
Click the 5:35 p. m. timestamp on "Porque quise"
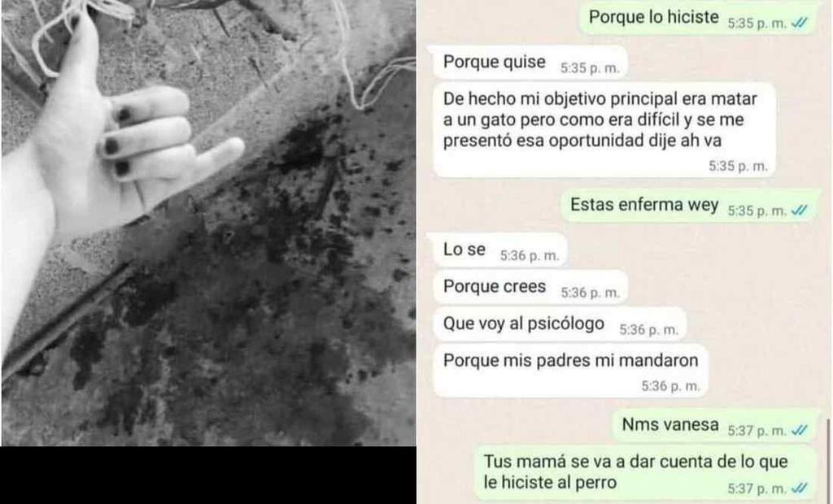point(590,68)
